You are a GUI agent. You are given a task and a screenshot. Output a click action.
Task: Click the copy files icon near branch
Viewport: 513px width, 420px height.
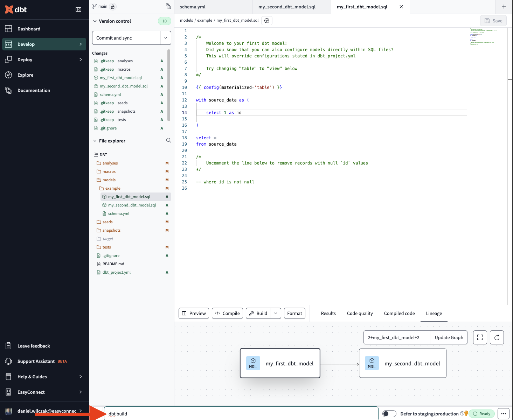click(x=168, y=6)
